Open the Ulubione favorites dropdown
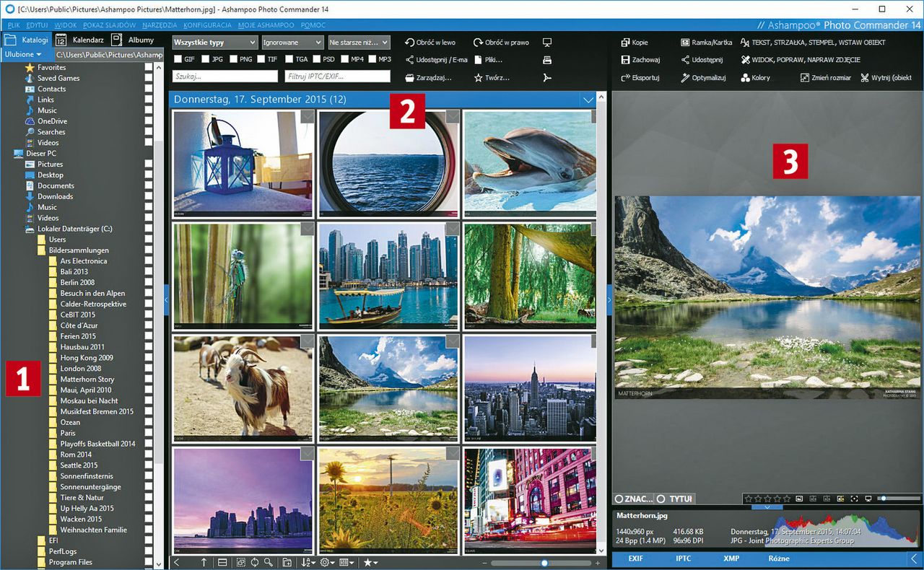 pyautogui.click(x=23, y=54)
